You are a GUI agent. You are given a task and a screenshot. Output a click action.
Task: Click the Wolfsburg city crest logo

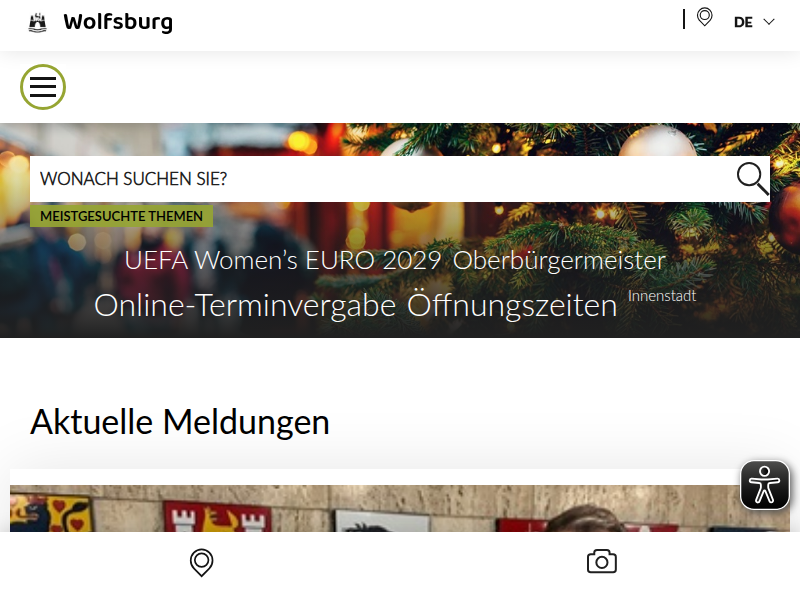point(37,23)
